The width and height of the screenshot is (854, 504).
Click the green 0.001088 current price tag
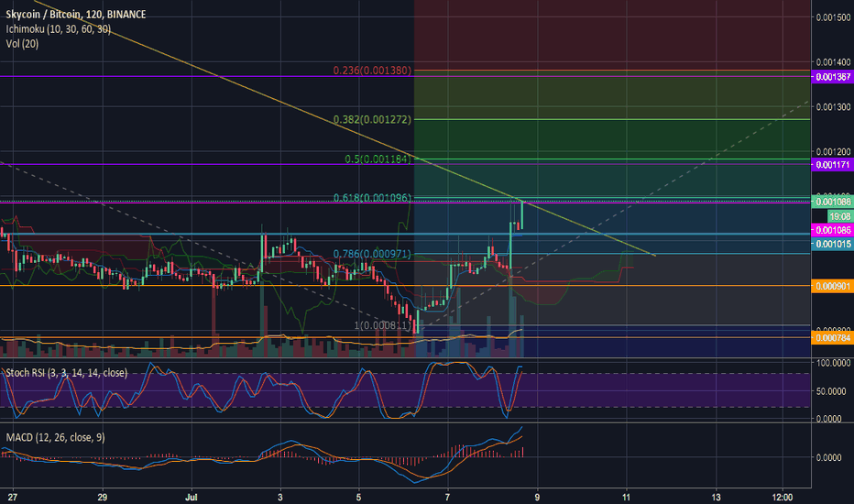pos(832,202)
